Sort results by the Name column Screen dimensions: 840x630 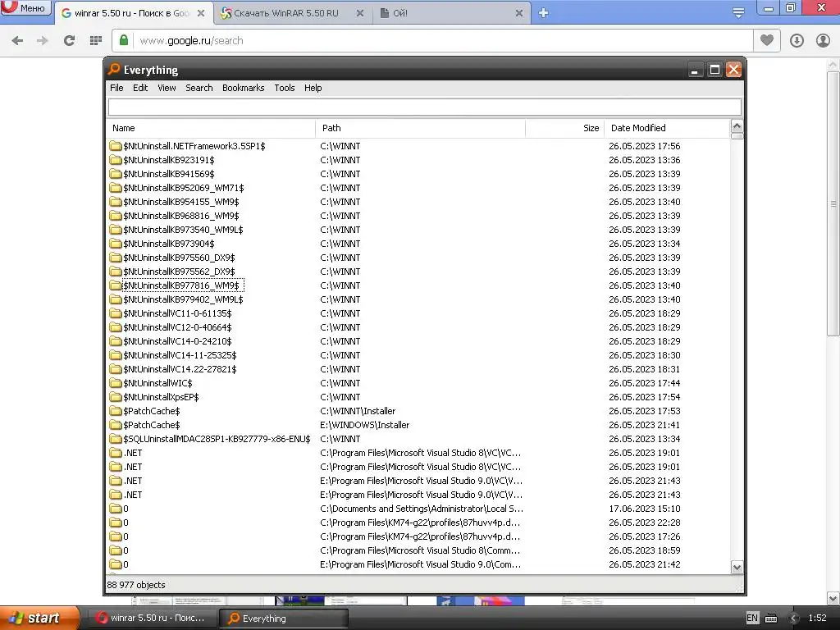[x=211, y=128]
